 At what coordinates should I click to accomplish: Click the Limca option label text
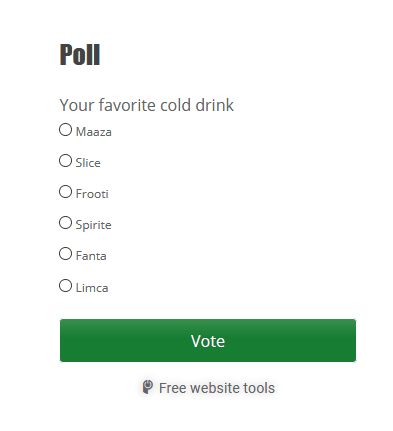[x=92, y=288]
